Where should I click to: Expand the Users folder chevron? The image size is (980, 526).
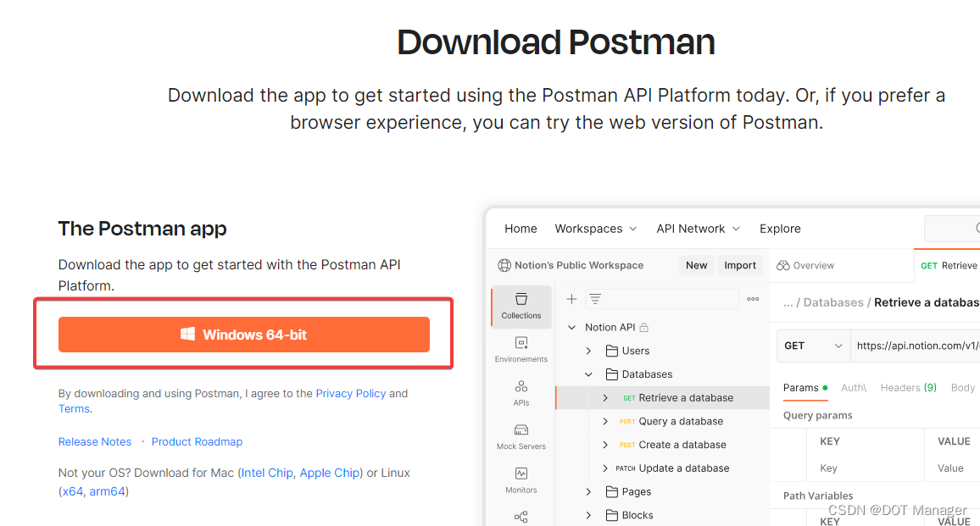(588, 351)
